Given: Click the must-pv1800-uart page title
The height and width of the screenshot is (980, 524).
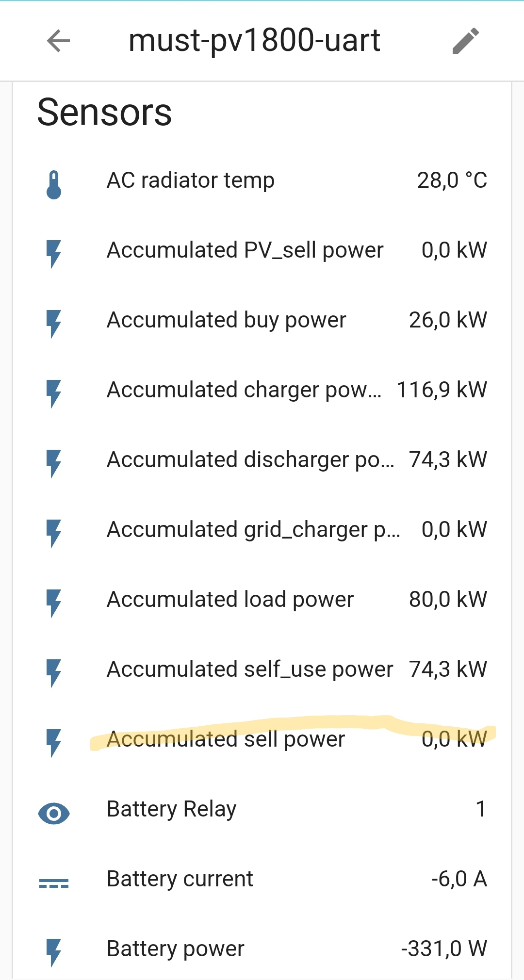Looking at the screenshot, I should pyautogui.click(x=254, y=41).
